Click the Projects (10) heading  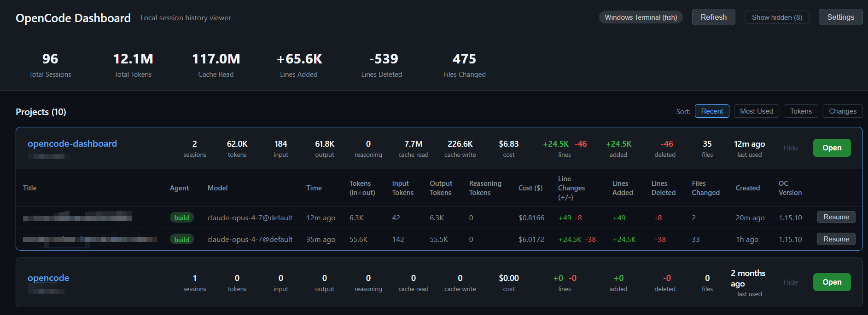click(41, 112)
